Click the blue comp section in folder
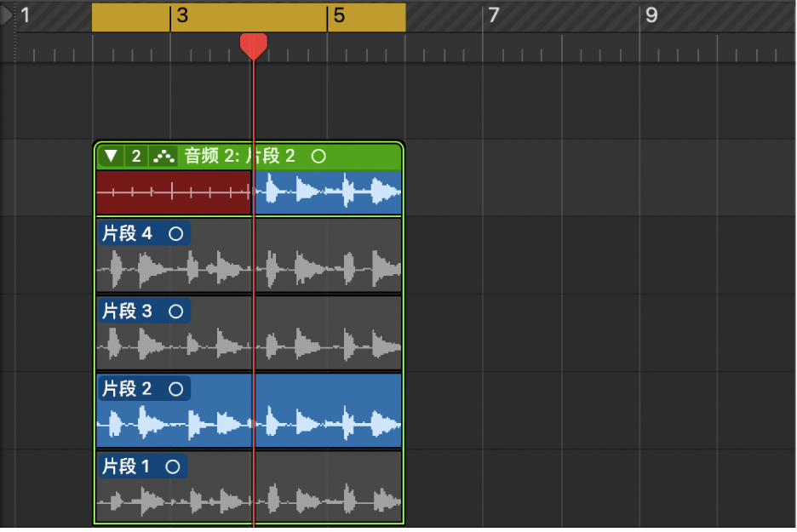The height and width of the screenshot is (532, 797). (x=328, y=192)
